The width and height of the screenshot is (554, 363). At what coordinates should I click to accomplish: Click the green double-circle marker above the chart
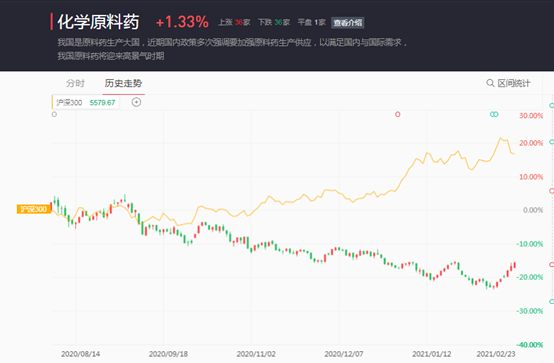(x=494, y=114)
